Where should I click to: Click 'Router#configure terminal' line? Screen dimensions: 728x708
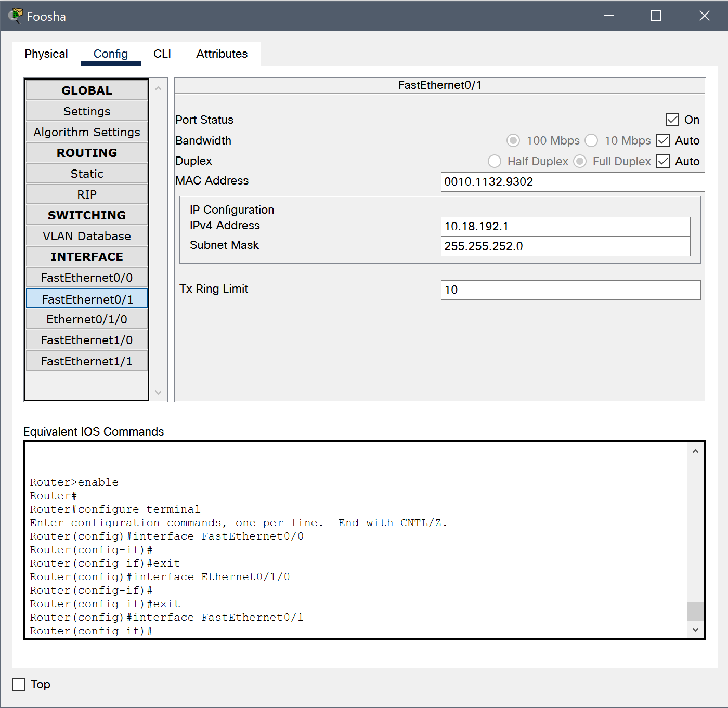[115, 509]
